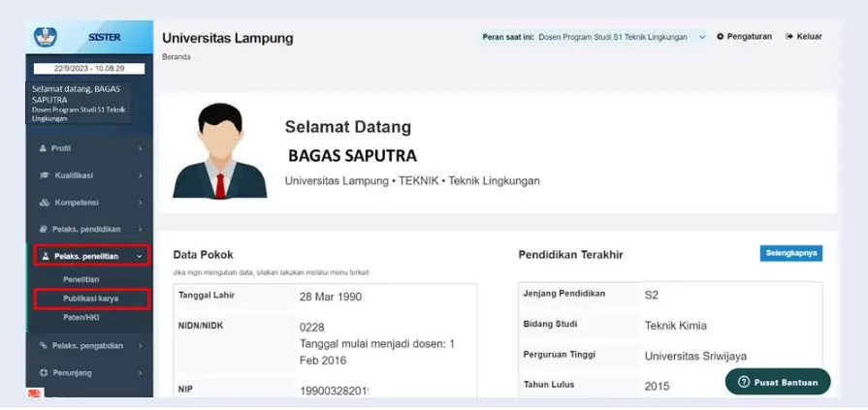Click the NIP value starting 19900328

335,392
